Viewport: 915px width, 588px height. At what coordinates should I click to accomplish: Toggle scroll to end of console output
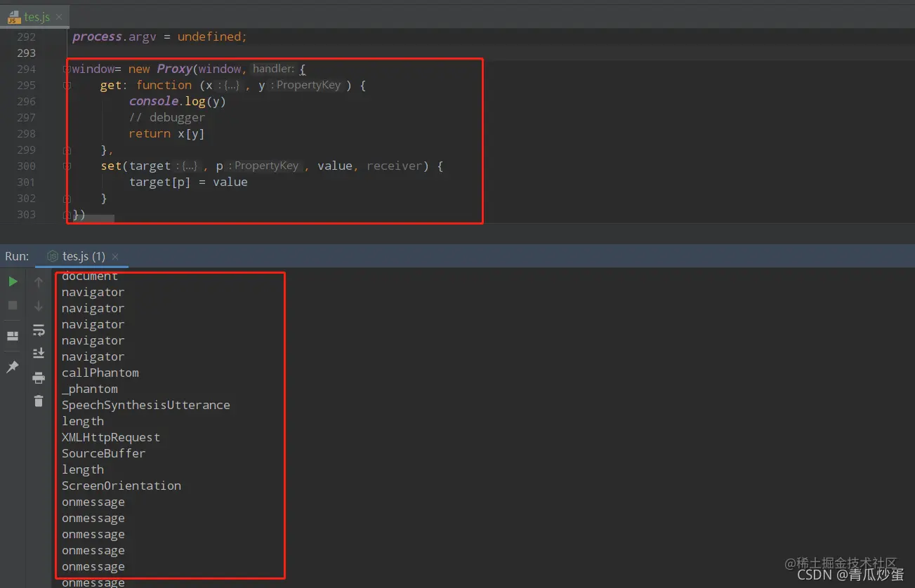[x=39, y=354]
